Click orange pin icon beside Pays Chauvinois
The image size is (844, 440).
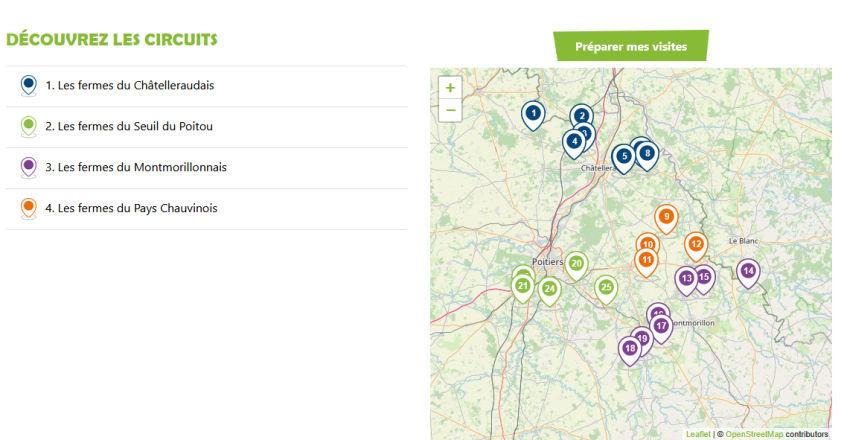pos(29,208)
